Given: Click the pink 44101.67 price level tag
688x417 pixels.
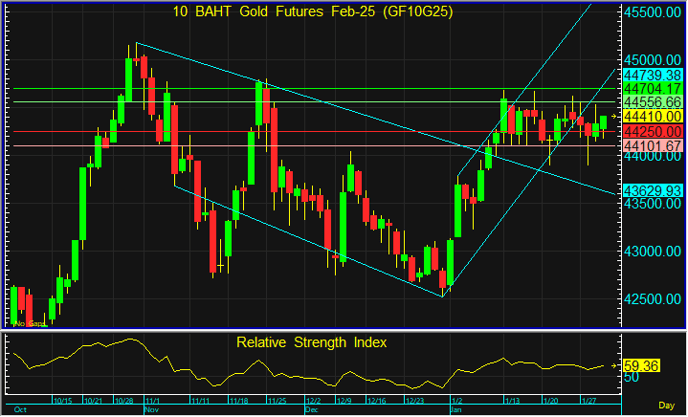Looking at the screenshot, I should pos(652,146).
